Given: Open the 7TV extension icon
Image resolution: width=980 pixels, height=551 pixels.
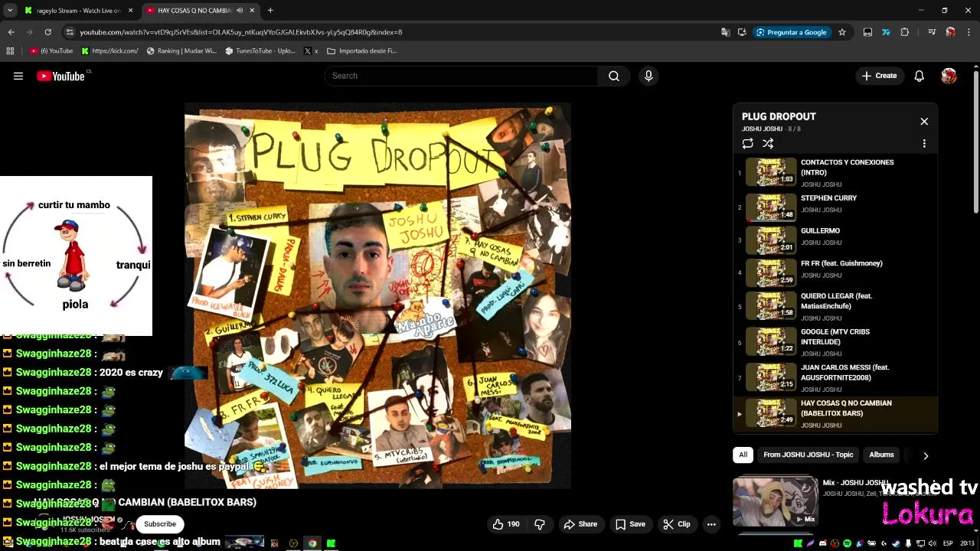Looking at the screenshot, I should pyautogui.click(x=886, y=32).
